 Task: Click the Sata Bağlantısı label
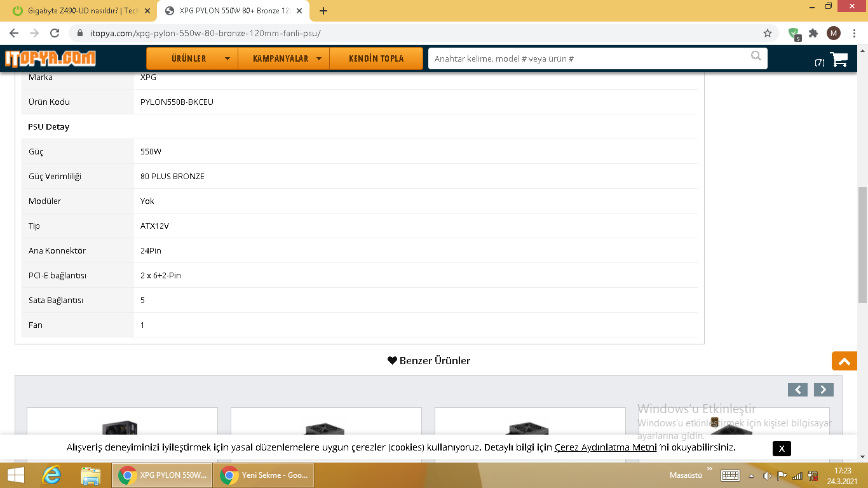click(55, 300)
